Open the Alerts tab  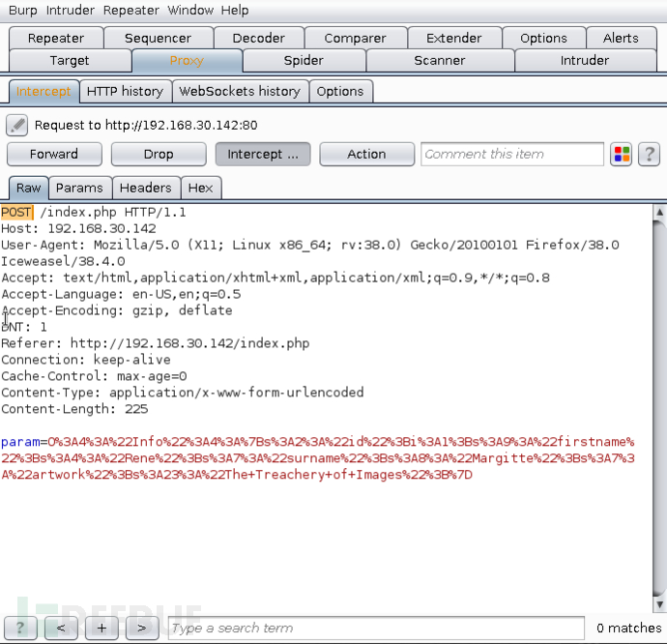621,38
